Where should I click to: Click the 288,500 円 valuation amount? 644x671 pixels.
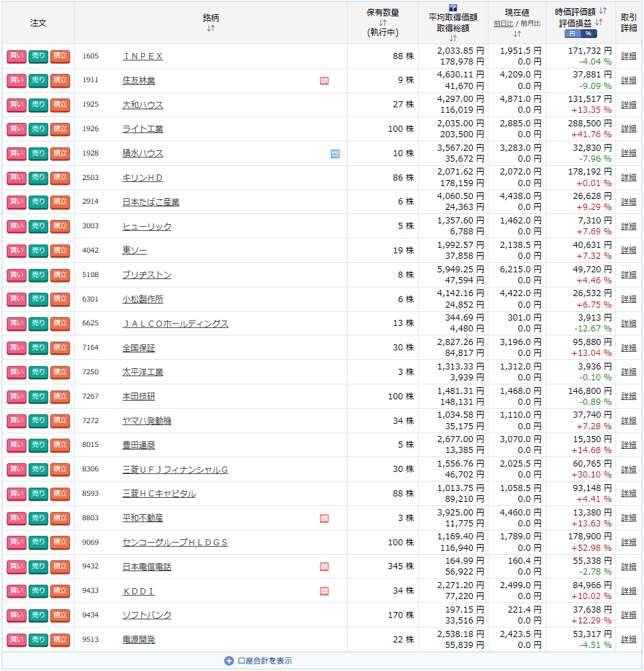tap(590, 124)
